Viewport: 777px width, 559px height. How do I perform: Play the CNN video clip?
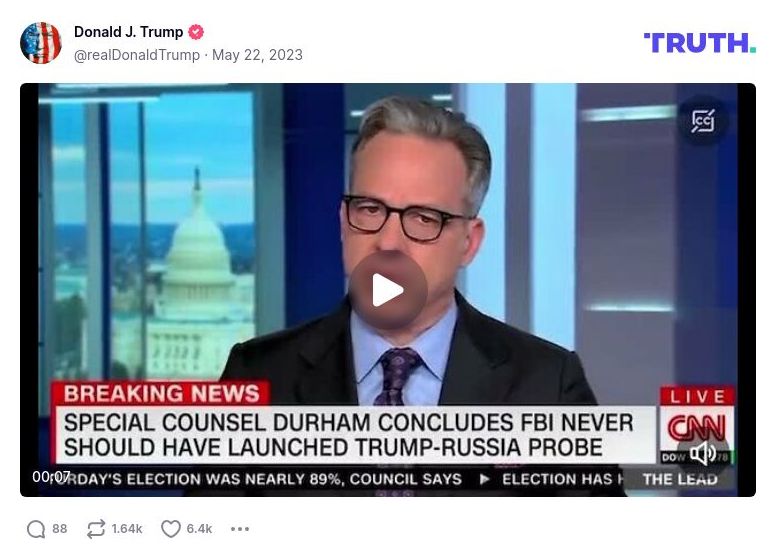coord(388,290)
